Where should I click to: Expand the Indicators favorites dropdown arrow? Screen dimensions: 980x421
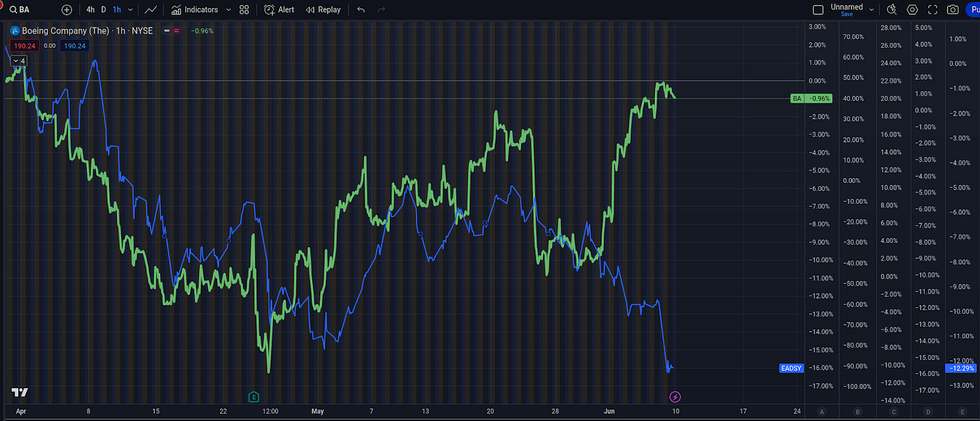pyautogui.click(x=228, y=9)
